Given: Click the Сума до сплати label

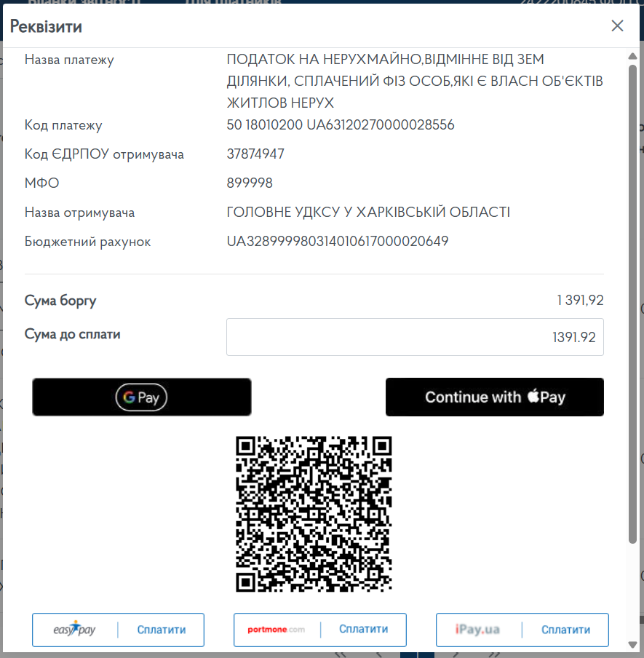Looking at the screenshot, I should click(x=72, y=334).
